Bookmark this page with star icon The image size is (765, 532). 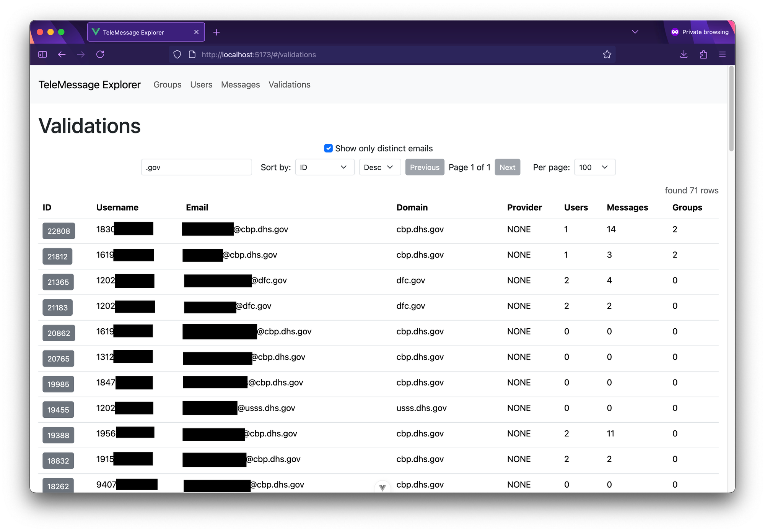(x=607, y=54)
